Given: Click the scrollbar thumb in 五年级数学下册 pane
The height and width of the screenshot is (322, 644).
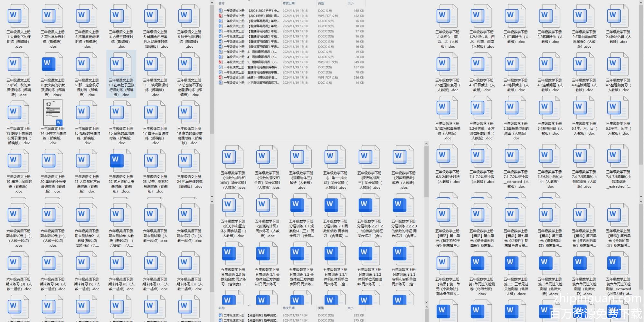Looking at the screenshot, I should [426, 171].
